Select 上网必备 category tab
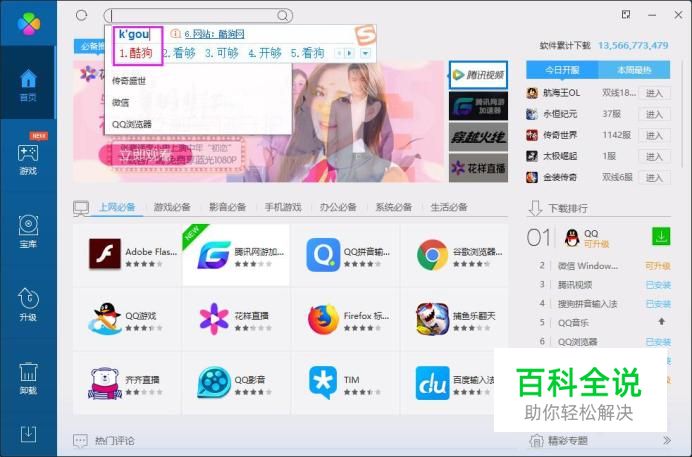The width and height of the screenshot is (692, 457). pyautogui.click(x=117, y=207)
